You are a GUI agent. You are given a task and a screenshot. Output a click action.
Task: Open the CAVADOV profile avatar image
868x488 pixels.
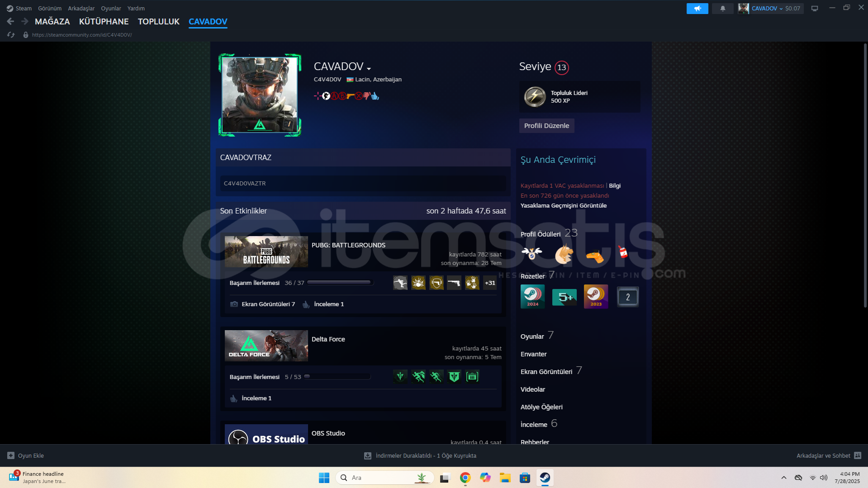(x=260, y=95)
